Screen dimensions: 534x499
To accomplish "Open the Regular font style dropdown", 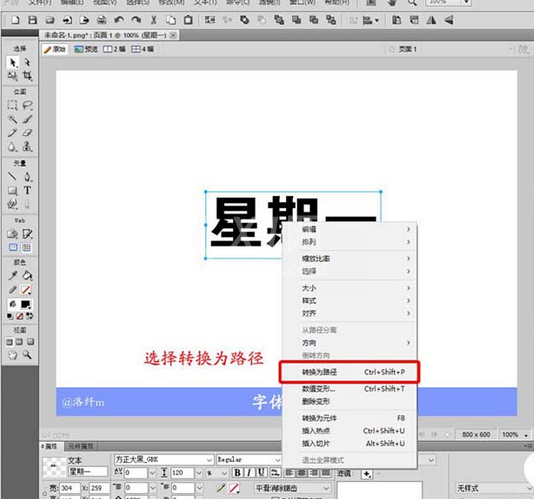I will (249, 460).
